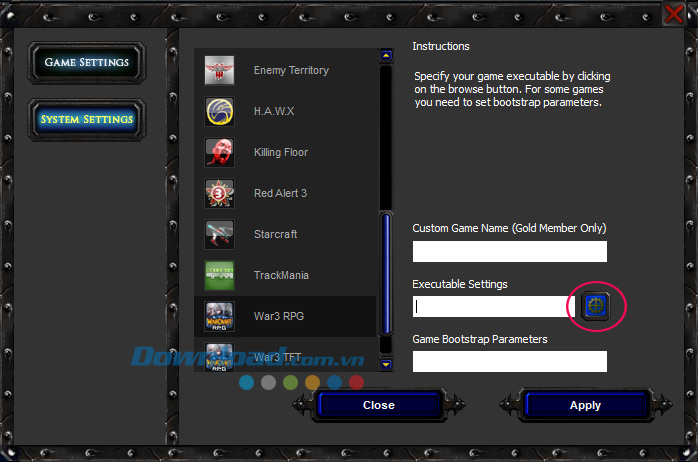
Task: Click the H.A.W.X game icon
Action: coord(219,111)
